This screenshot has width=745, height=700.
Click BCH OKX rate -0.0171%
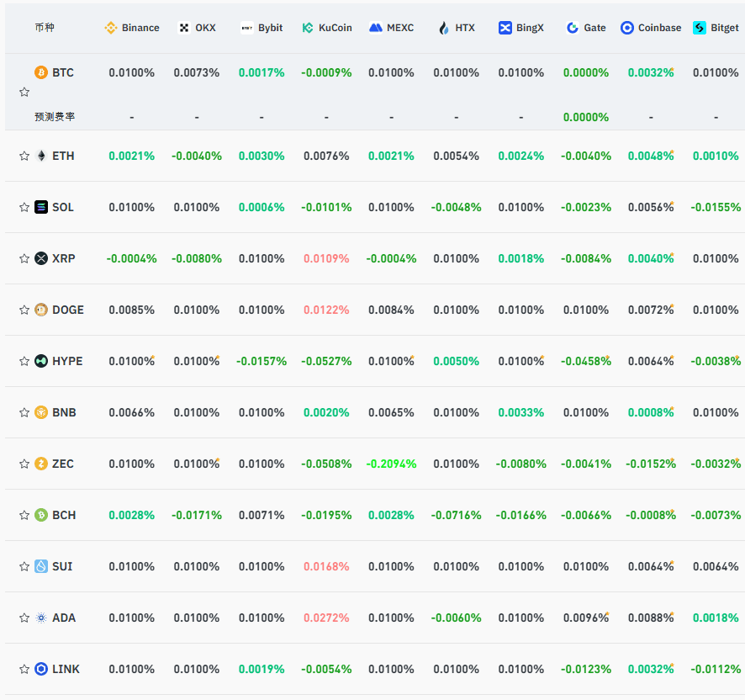pyautogui.click(x=197, y=516)
